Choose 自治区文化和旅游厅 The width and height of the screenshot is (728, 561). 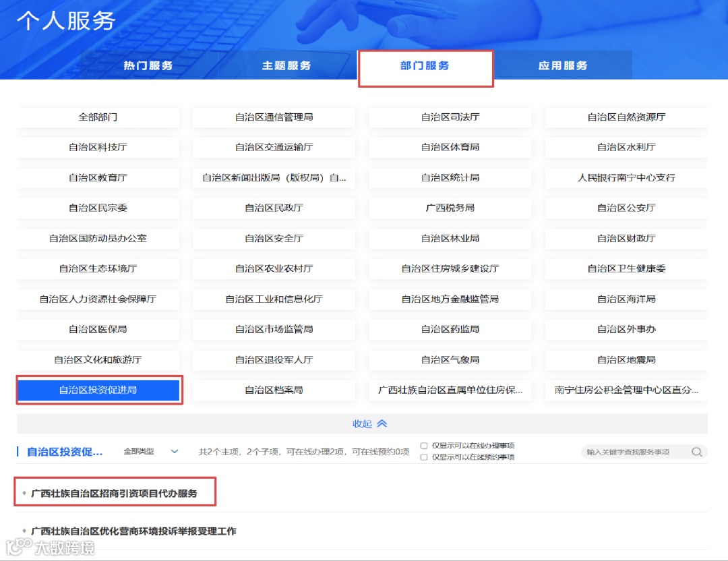click(98, 360)
